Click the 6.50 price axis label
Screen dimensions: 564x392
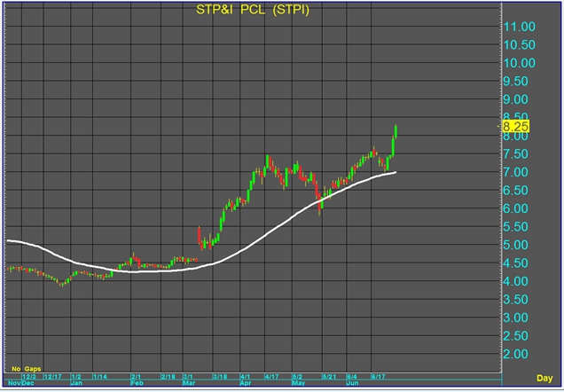point(515,191)
